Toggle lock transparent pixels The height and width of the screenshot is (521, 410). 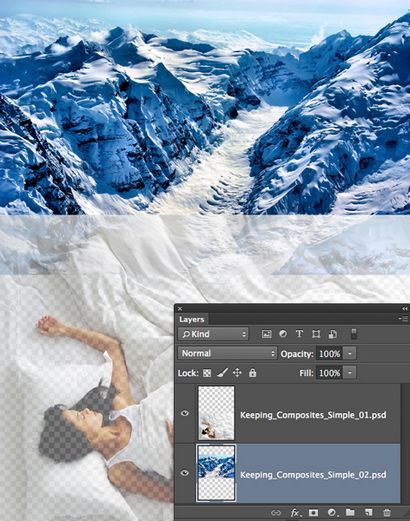(x=207, y=373)
